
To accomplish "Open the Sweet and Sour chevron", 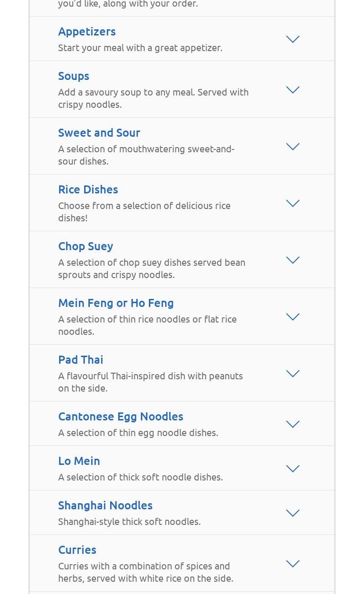I will 293,147.
